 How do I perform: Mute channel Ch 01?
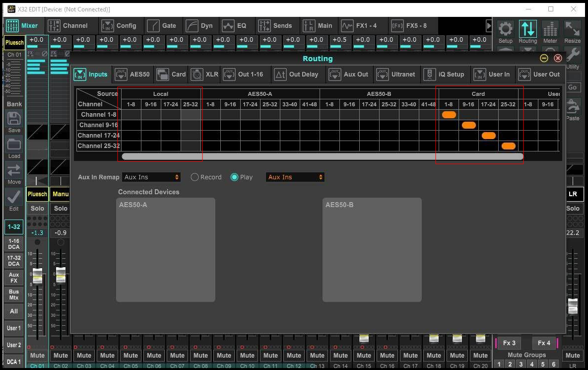point(38,356)
